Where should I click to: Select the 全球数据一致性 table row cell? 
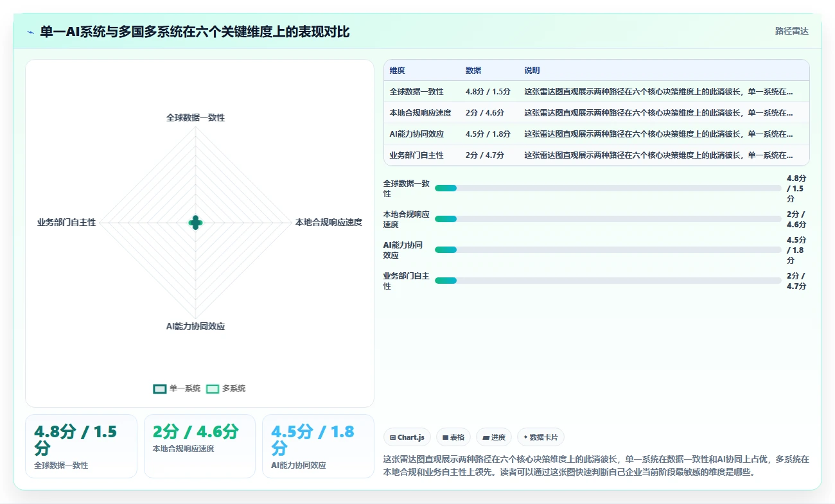pos(416,92)
